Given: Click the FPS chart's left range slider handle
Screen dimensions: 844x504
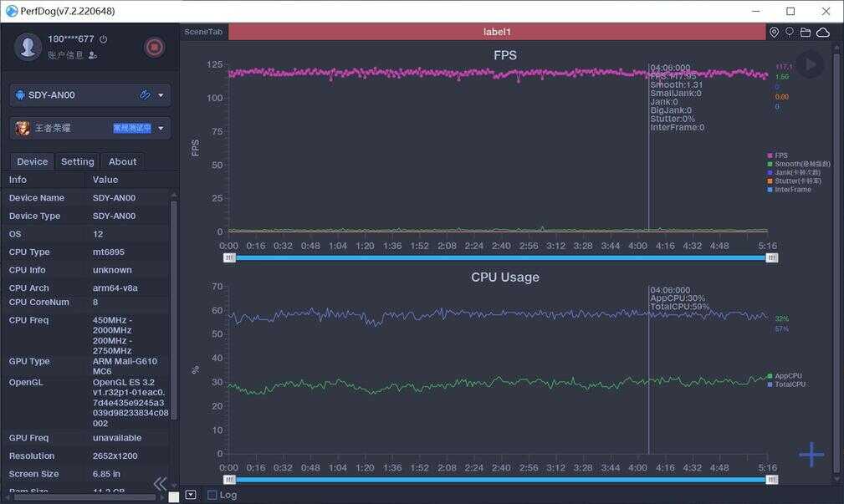Looking at the screenshot, I should pyautogui.click(x=229, y=258).
